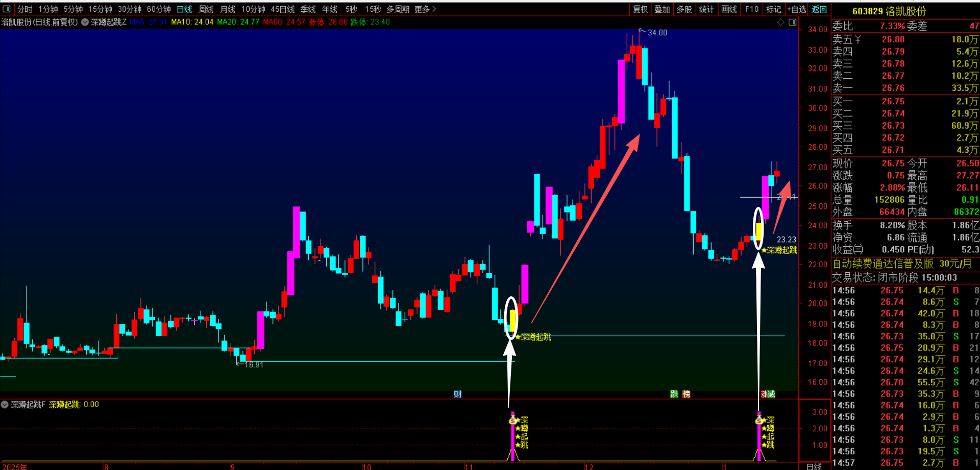Select the 10分钟 period
The height and width of the screenshot is (470, 980).
pos(253,9)
